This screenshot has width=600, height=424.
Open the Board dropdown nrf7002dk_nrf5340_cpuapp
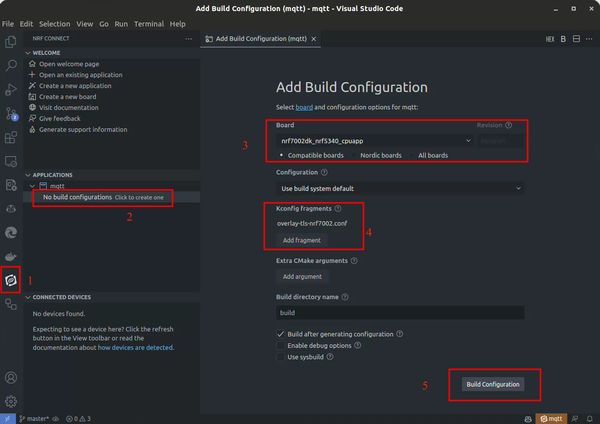tap(374, 141)
